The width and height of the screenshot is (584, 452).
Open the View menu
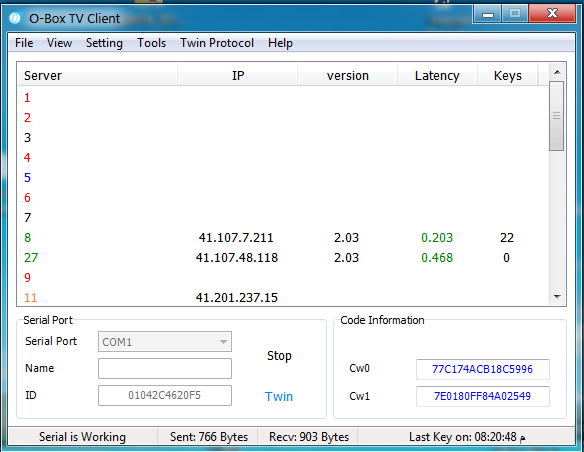59,43
